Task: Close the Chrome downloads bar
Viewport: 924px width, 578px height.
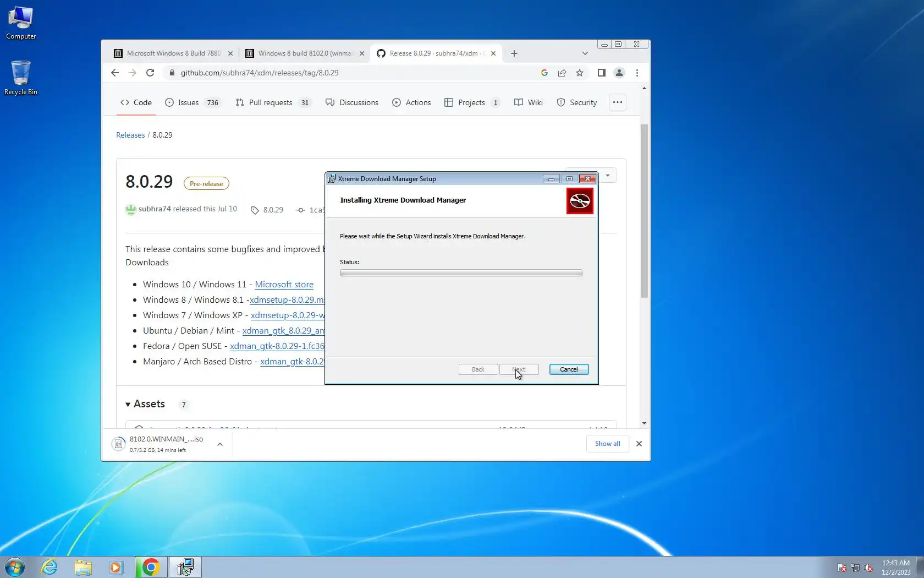Action: pos(639,444)
